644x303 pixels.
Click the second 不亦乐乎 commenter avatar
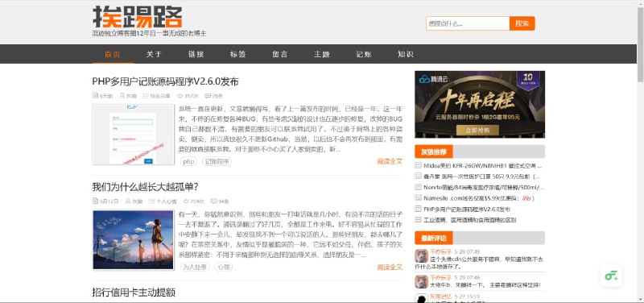tap(421, 281)
